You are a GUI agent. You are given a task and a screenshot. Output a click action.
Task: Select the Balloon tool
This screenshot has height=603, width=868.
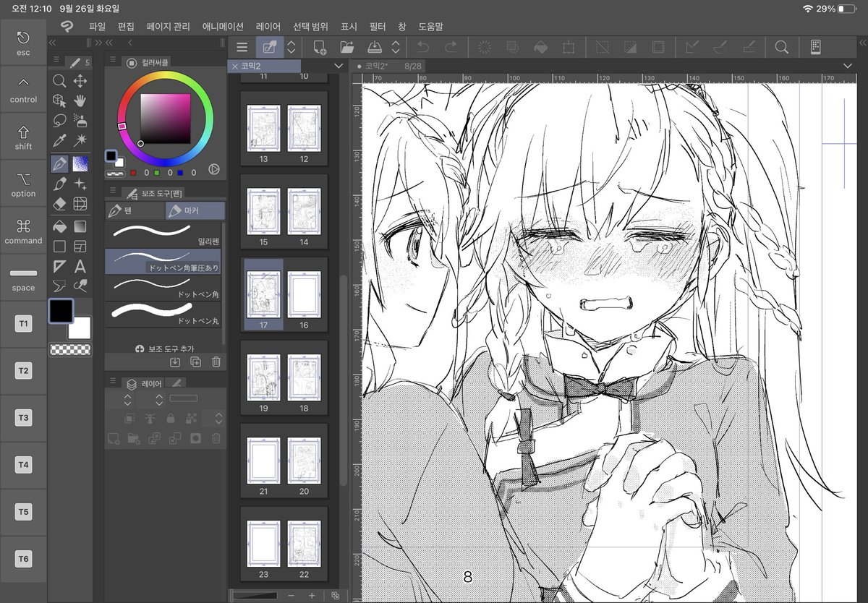(60, 285)
